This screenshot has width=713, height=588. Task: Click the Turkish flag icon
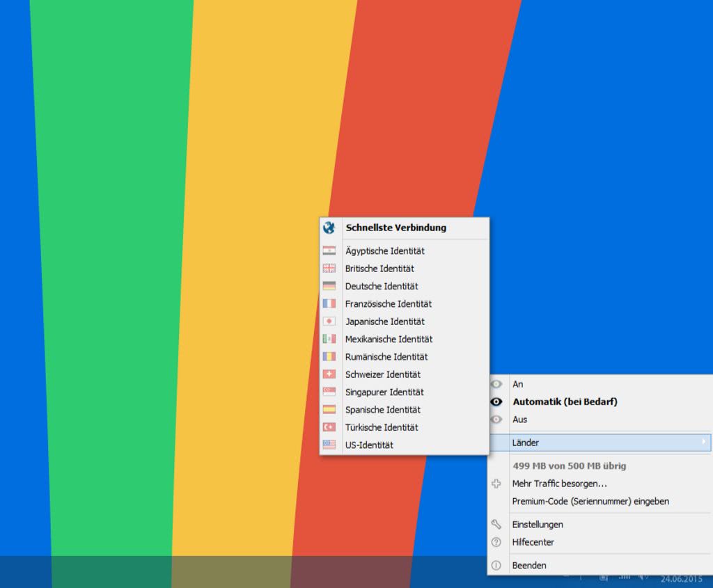click(329, 427)
